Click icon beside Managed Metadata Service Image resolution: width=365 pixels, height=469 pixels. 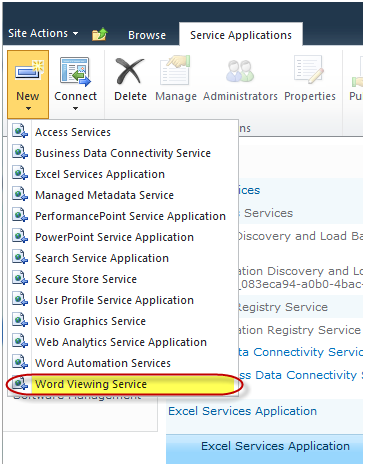click(x=20, y=194)
